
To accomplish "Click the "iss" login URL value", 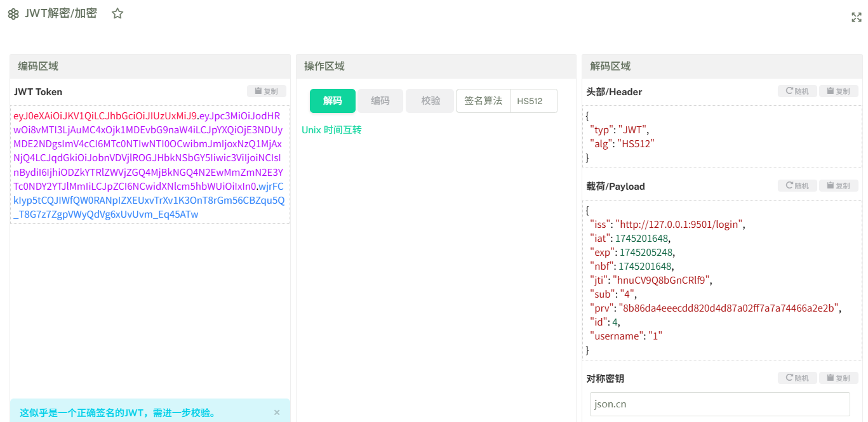I will click(x=680, y=224).
